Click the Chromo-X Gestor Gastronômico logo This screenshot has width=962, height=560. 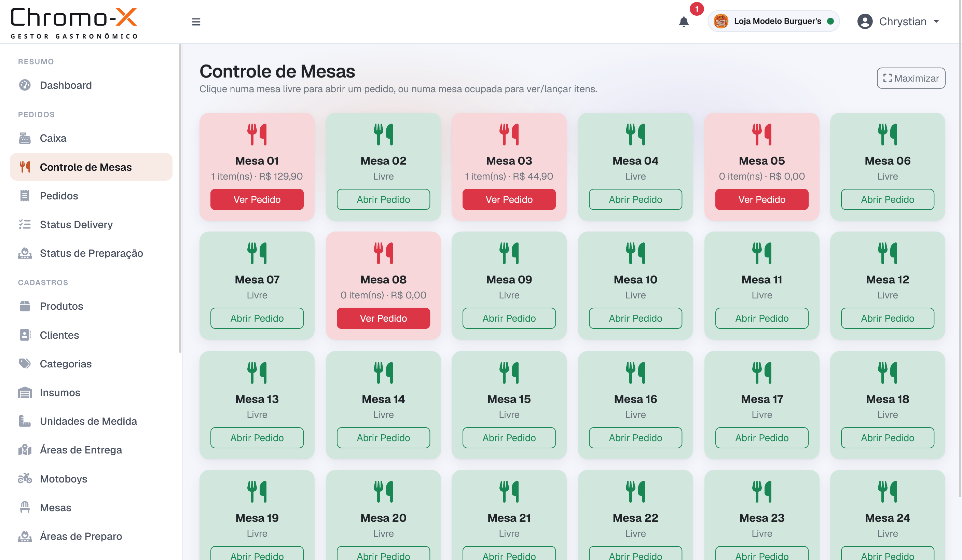[74, 23]
